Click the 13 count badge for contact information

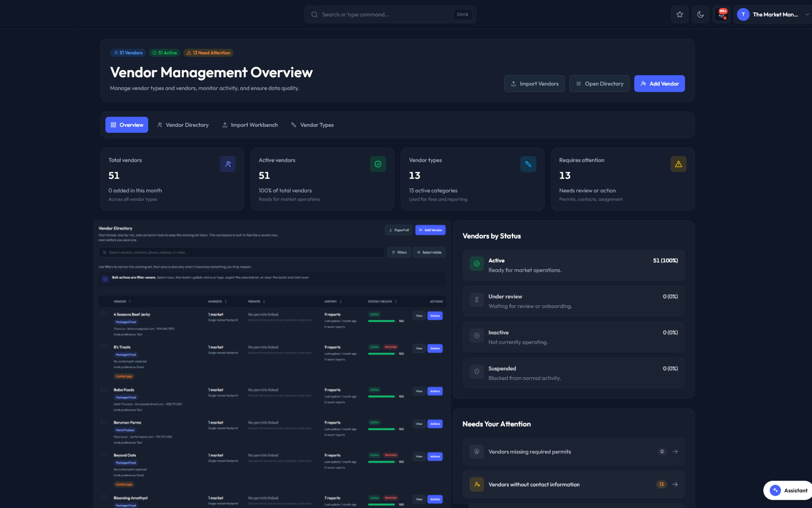click(661, 485)
